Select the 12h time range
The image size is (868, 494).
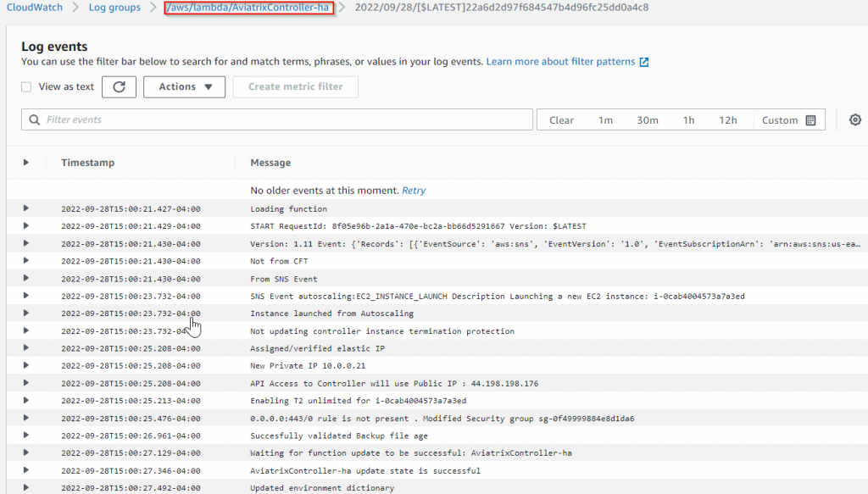tap(728, 120)
